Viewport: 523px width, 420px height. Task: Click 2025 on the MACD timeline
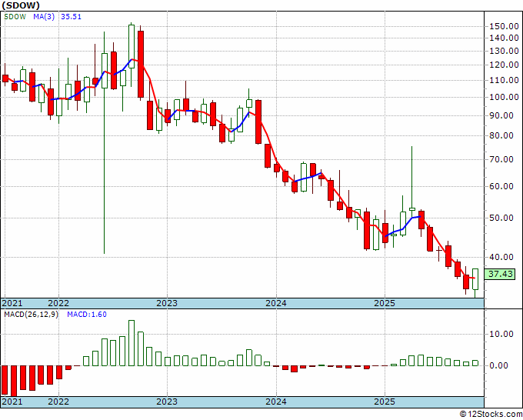tap(385, 402)
